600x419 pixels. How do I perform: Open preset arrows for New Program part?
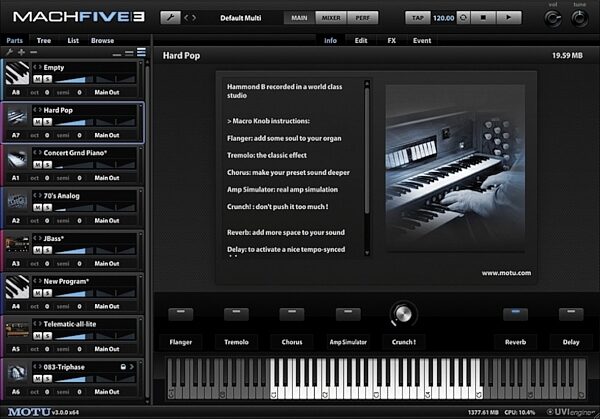click(x=37, y=281)
